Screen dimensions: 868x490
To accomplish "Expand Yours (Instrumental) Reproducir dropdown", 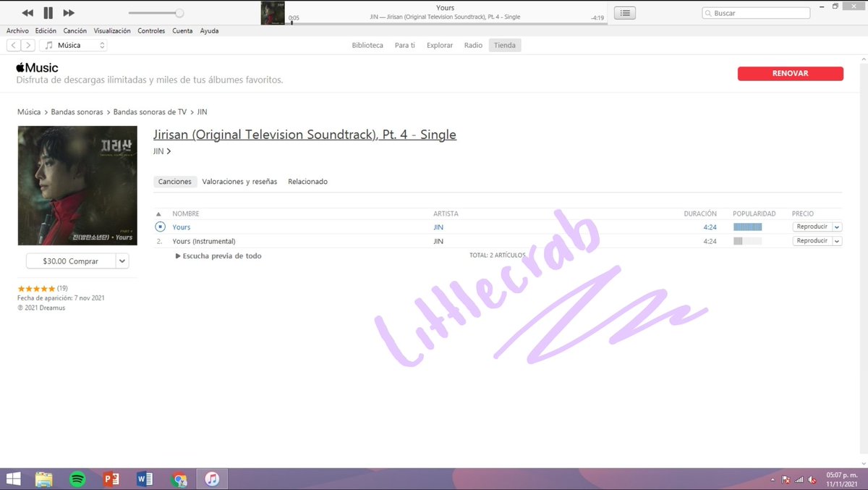I will coord(838,240).
